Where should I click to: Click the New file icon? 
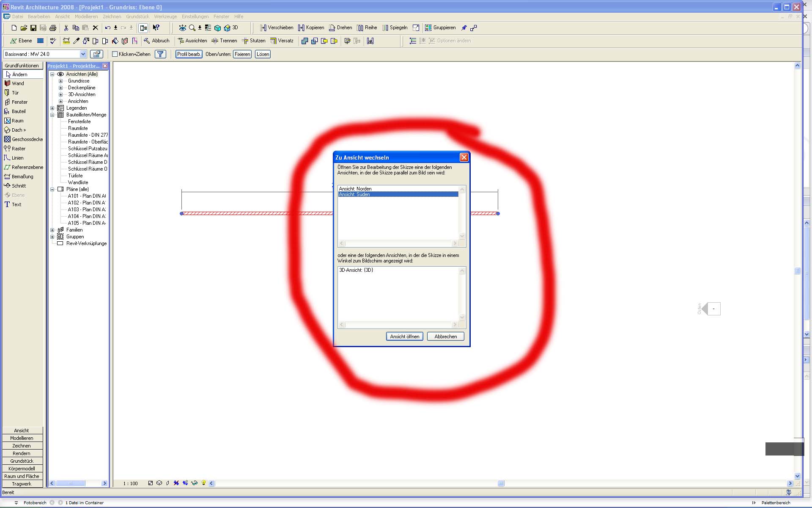tap(14, 28)
